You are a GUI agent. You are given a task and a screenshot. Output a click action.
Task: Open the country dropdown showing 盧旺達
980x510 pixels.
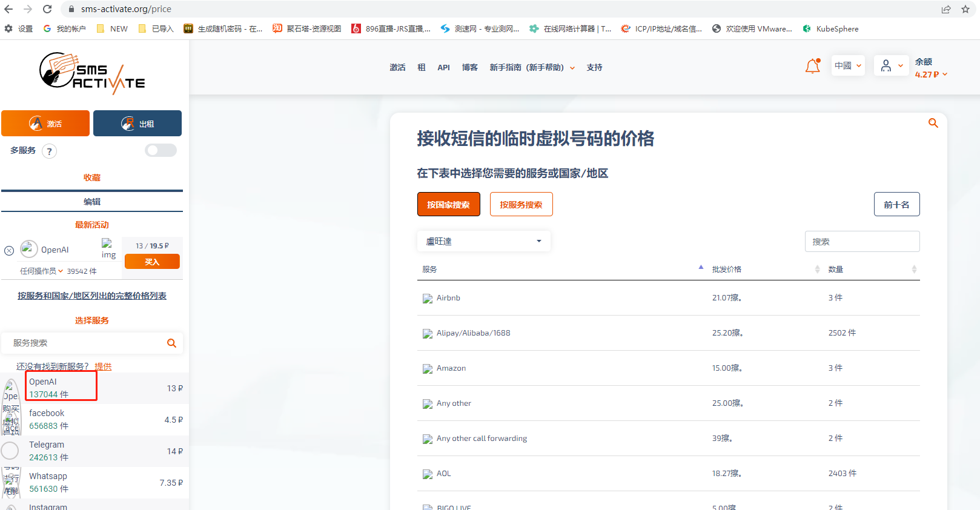(x=483, y=241)
